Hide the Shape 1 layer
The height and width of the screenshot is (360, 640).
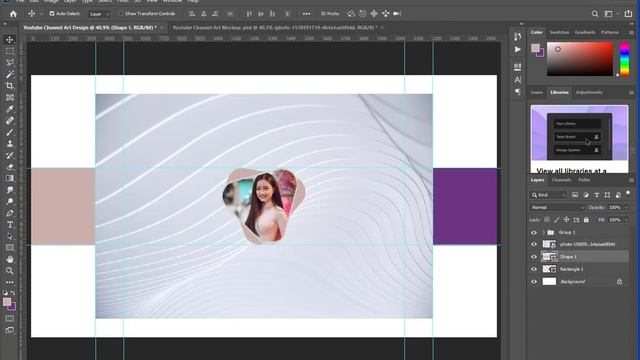[534, 257]
